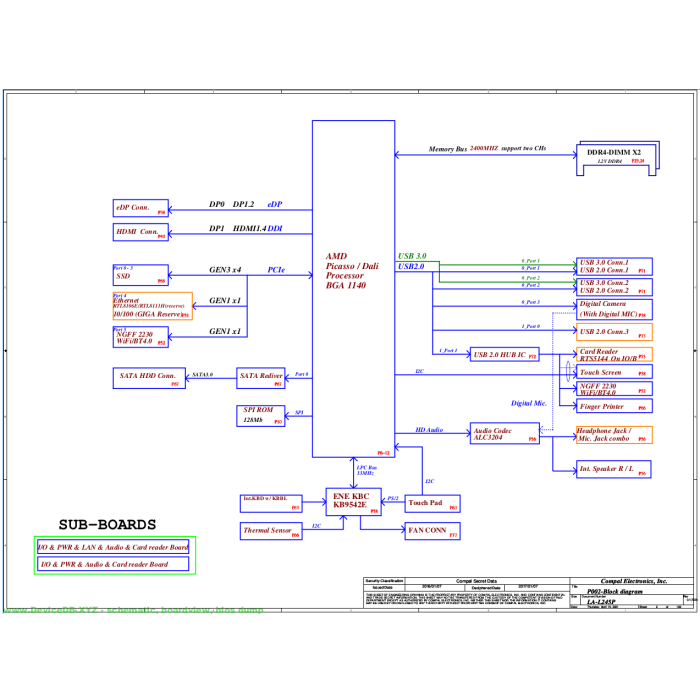Click the DP1 HDMI1.4 DDI label
Image resolution: width=700 pixels, height=700 pixels.
click(x=246, y=228)
